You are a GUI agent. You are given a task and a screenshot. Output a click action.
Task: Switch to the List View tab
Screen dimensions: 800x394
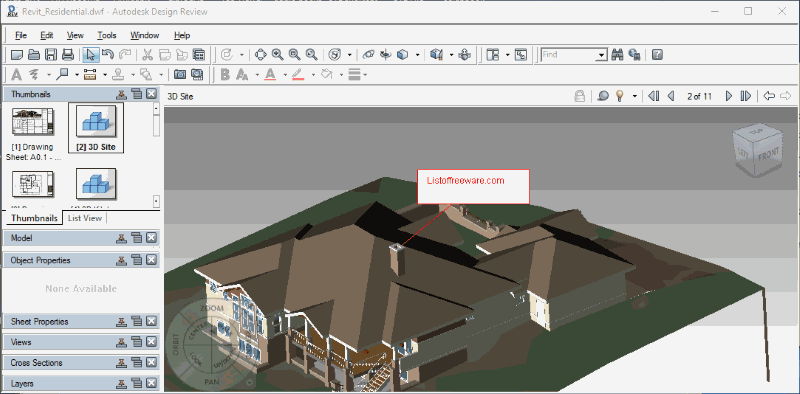tap(85, 218)
